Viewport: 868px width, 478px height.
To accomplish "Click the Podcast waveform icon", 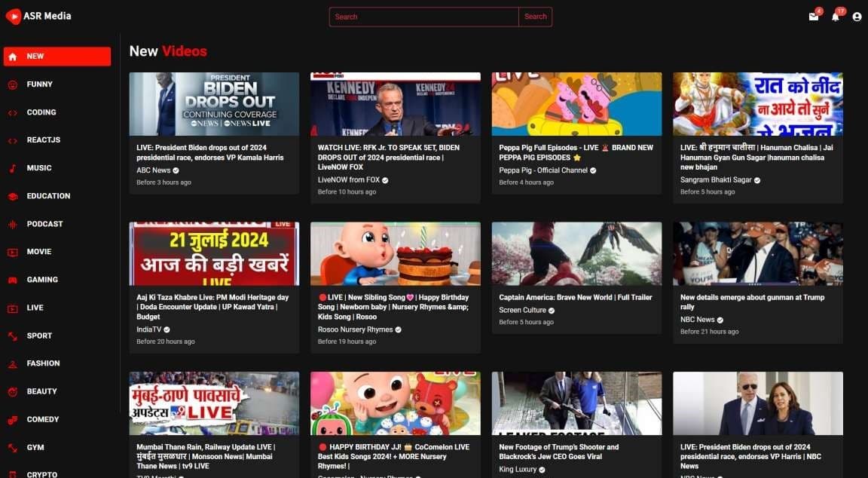I will [x=13, y=225].
